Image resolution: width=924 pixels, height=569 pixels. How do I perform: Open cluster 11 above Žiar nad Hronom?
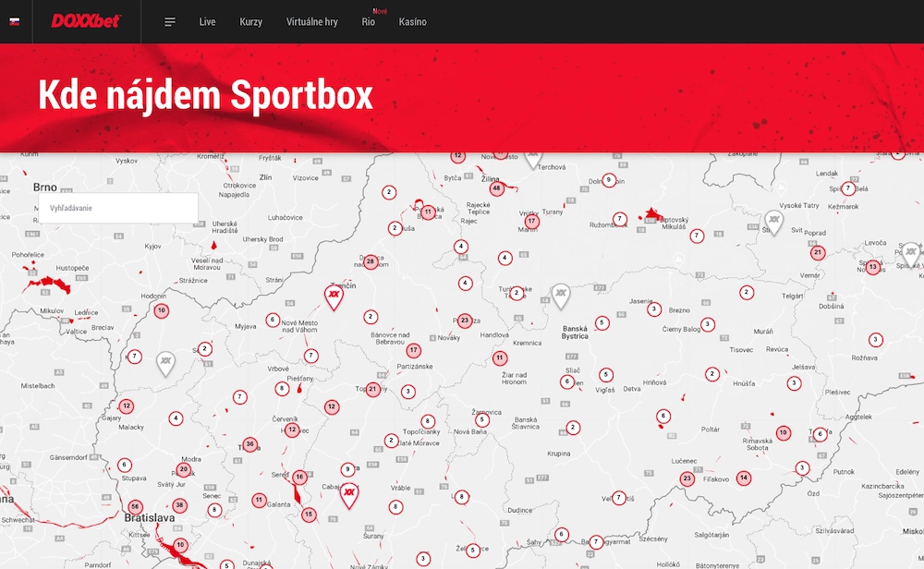tap(500, 357)
